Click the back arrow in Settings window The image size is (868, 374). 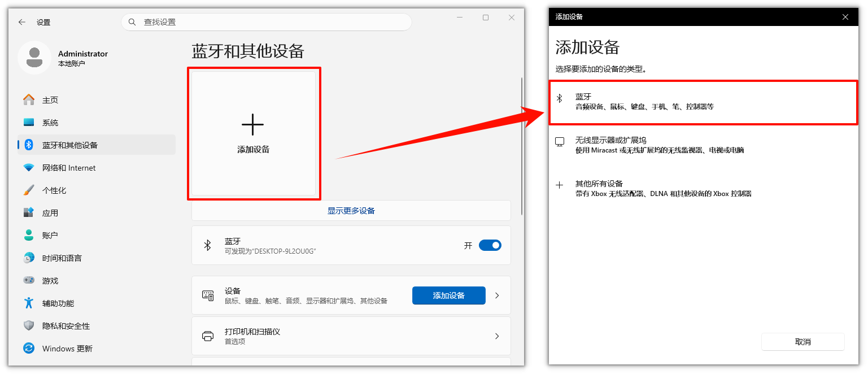click(22, 22)
